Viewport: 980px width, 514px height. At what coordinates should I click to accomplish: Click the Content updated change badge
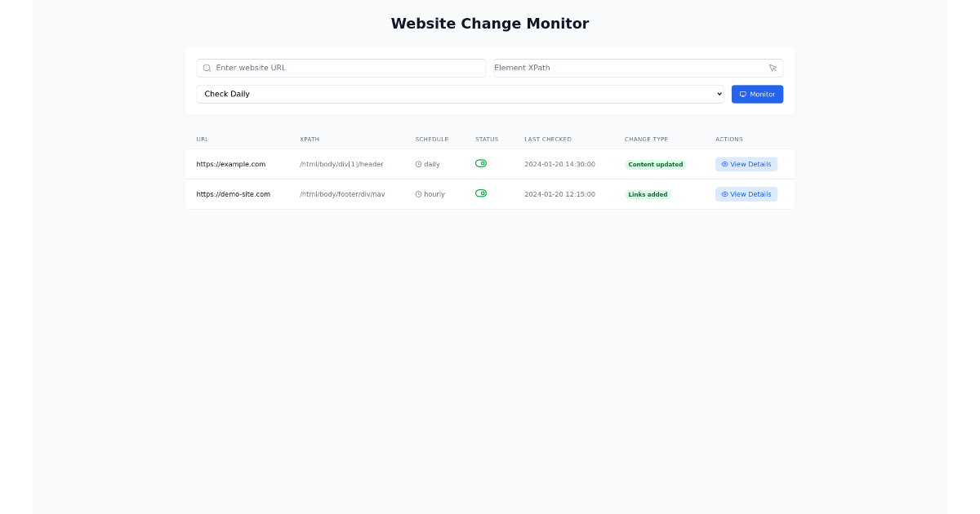656,164
